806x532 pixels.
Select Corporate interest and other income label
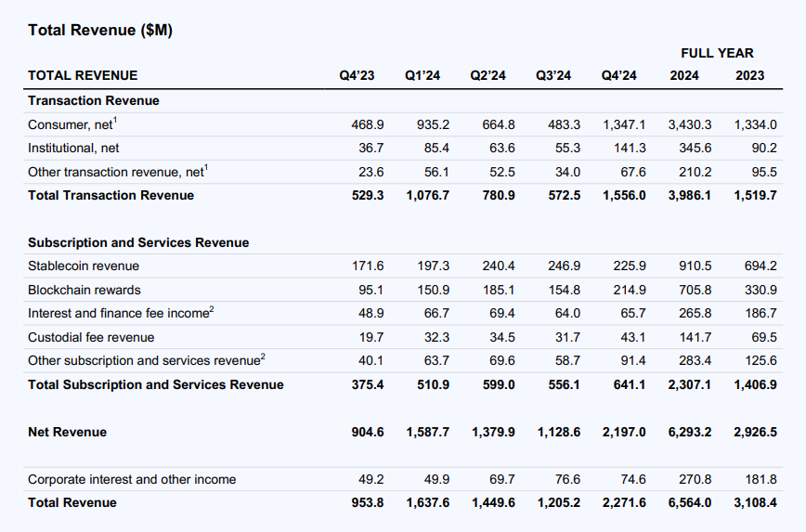[132, 479]
